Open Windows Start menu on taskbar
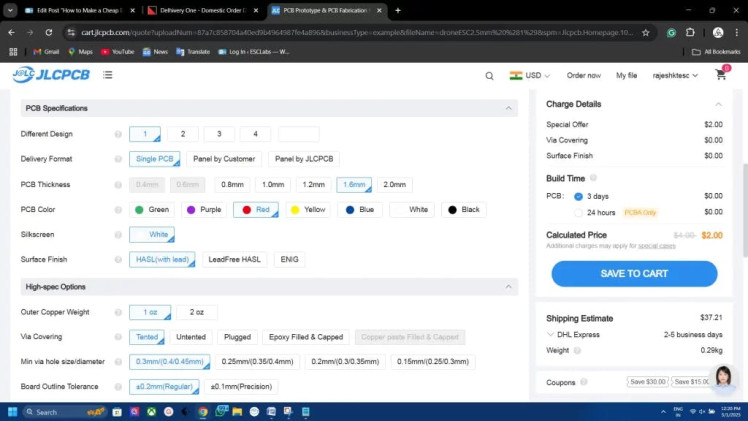This screenshot has height=421, width=748. click(x=14, y=411)
